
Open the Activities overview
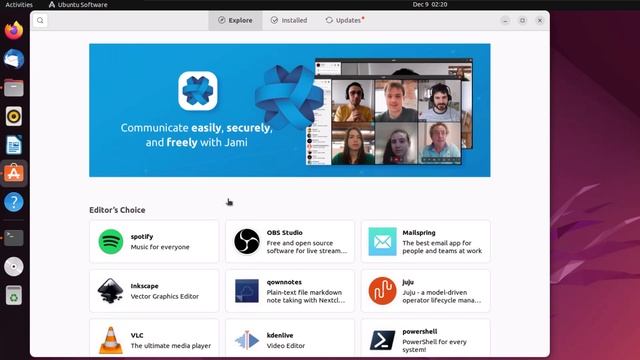pyautogui.click(x=19, y=4)
